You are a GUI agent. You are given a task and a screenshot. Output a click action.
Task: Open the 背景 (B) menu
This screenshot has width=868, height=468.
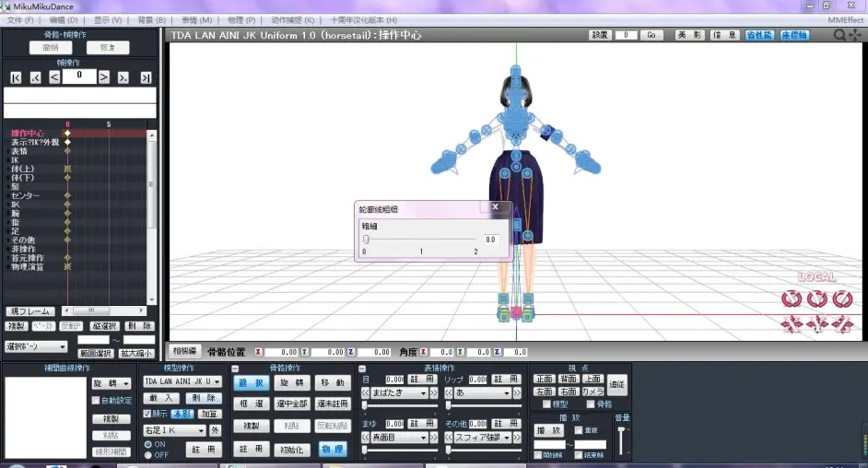[x=151, y=20]
